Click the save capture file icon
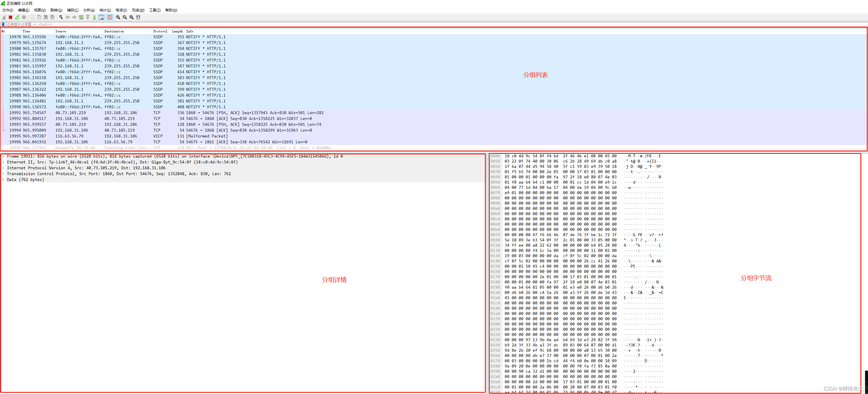Image resolution: width=868 pixels, height=394 pixels. [39, 17]
